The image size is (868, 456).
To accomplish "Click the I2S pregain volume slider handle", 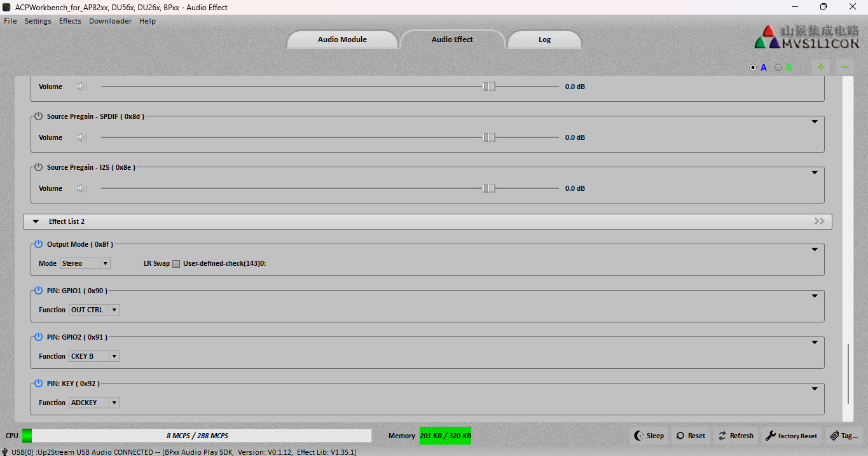I will [488, 188].
